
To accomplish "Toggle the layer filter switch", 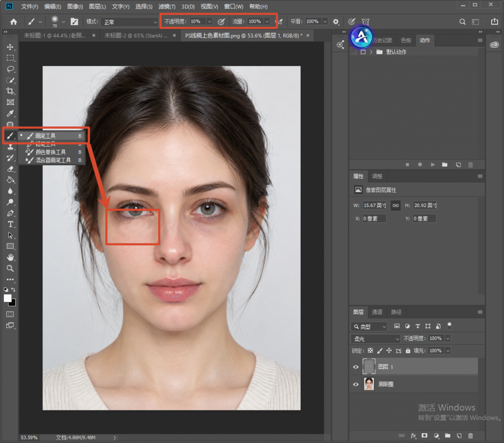I will [x=449, y=326].
